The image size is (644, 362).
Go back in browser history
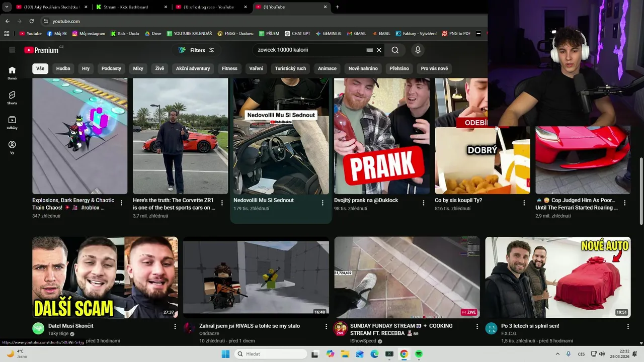tap(7, 21)
